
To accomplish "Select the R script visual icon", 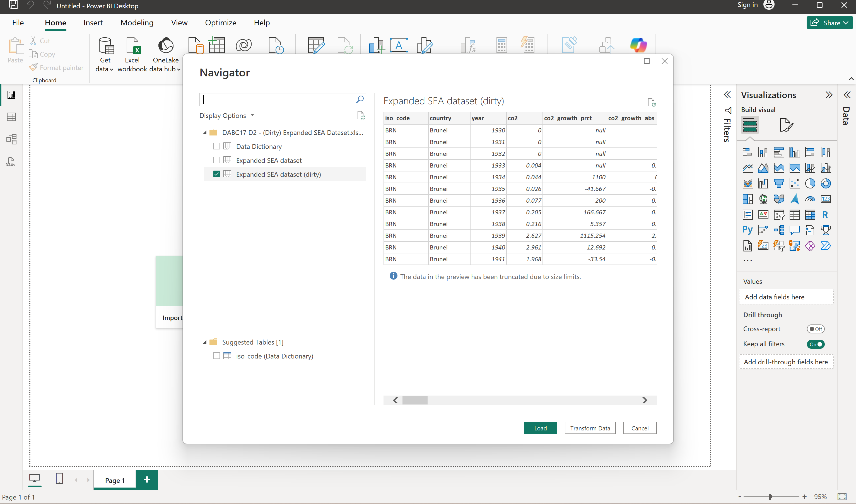I will [x=825, y=215].
